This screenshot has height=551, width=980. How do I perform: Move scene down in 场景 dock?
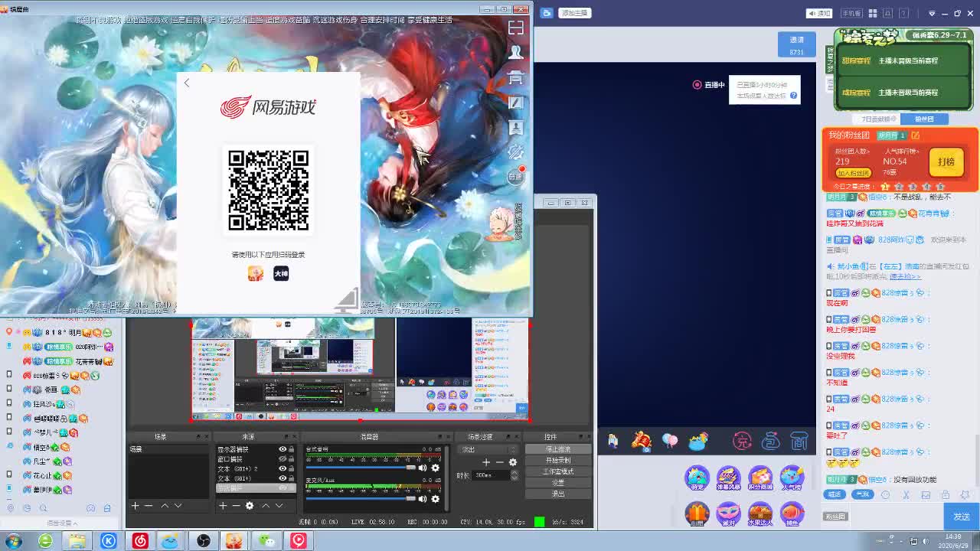(178, 506)
